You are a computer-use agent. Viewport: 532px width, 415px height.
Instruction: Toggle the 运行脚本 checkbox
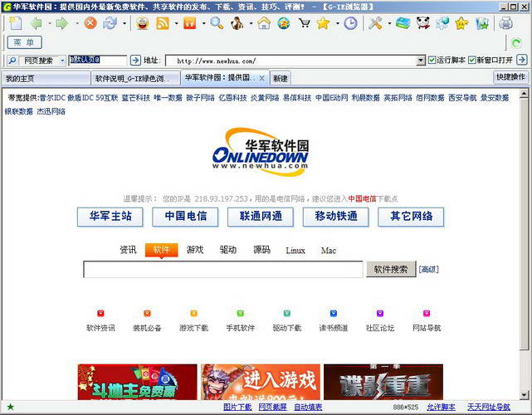click(x=432, y=60)
